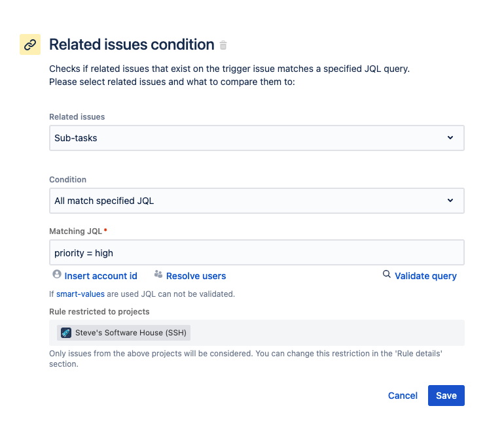Click the Related issues condition heading
The height and width of the screenshot is (423, 504).
pyautogui.click(x=132, y=44)
